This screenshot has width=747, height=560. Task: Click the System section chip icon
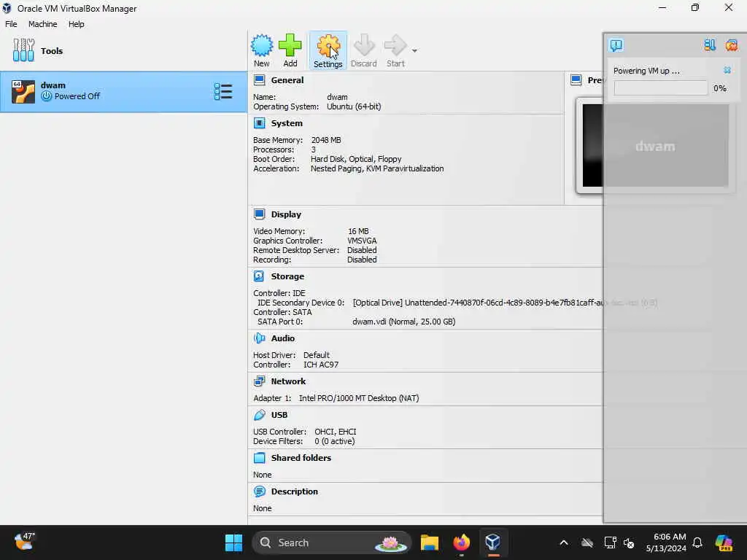259,123
